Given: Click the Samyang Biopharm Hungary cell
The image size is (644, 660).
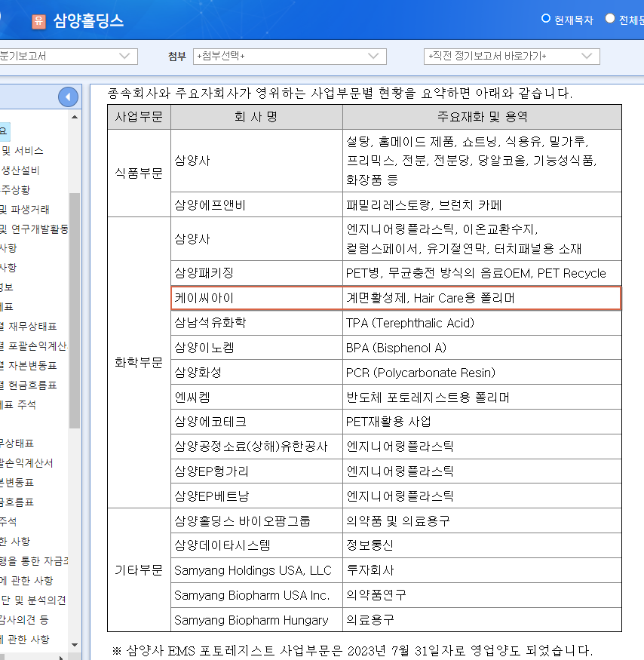Looking at the screenshot, I should pyautogui.click(x=256, y=620).
